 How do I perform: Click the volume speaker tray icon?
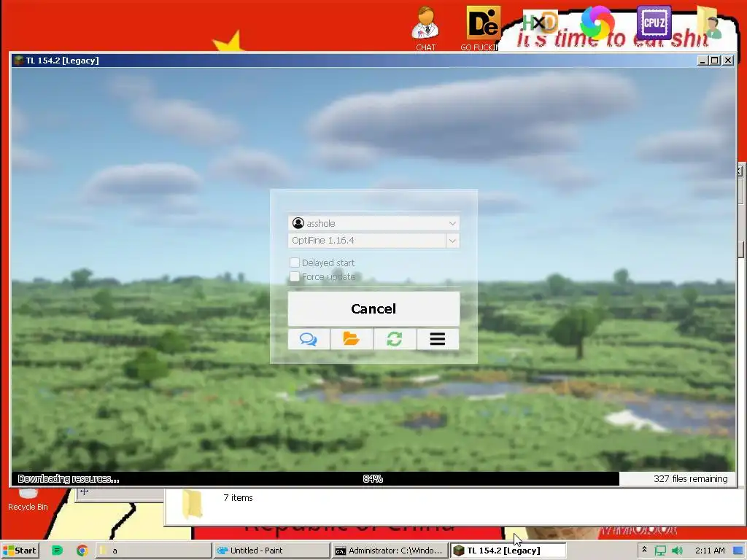(677, 551)
